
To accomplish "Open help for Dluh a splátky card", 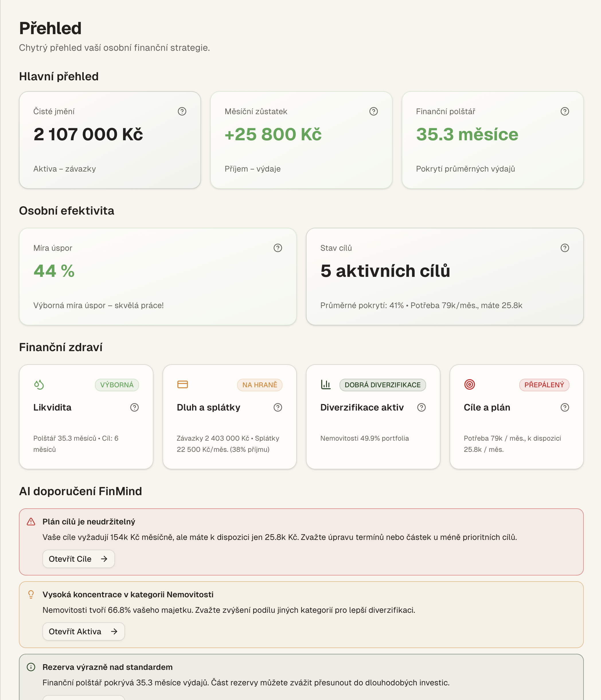I will pos(278,407).
